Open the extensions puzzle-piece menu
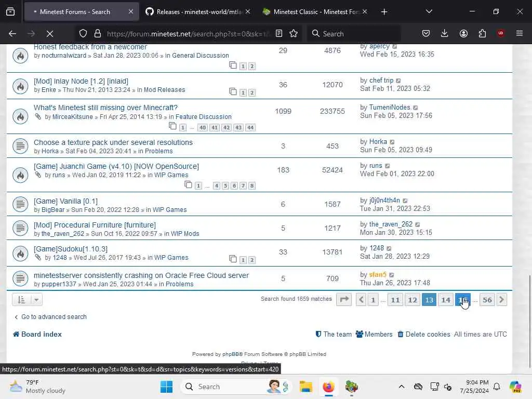Viewport: 532px width, 399px height. (x=482, y=34)
